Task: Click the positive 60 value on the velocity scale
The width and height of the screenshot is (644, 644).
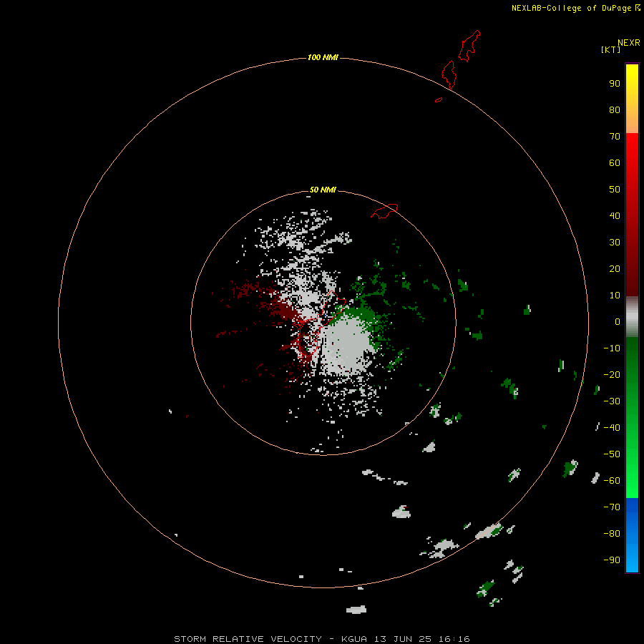Action: pos(615,162)
